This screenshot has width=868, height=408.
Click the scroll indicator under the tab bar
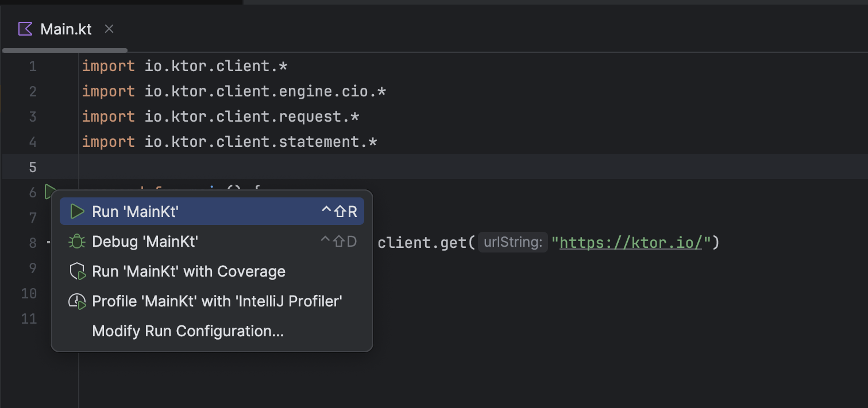pyautogui.click(x=63, y=50)
